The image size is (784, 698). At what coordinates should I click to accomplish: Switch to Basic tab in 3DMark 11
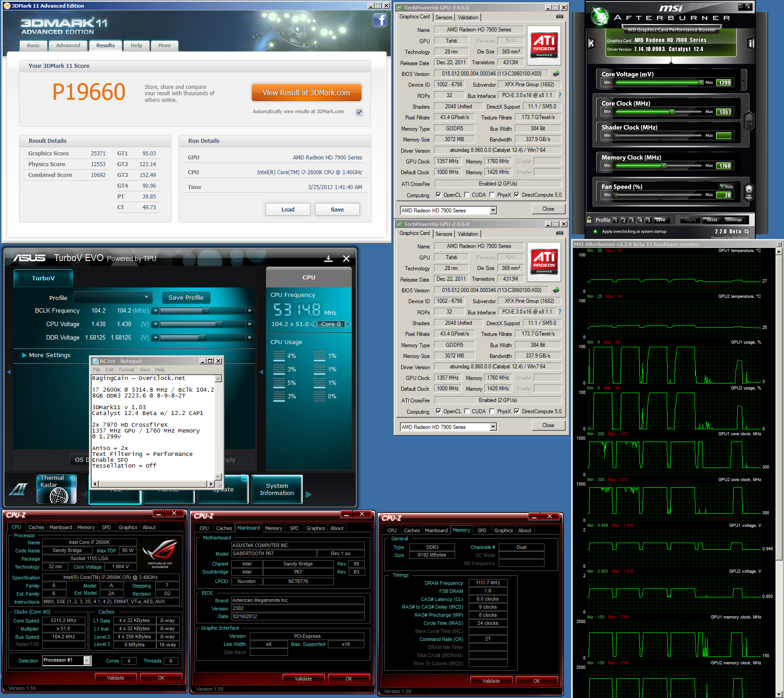(x=34, y=45)
